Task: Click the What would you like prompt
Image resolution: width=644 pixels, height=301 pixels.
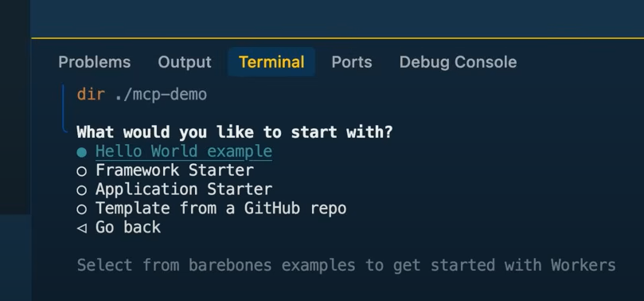Action: 235,132
